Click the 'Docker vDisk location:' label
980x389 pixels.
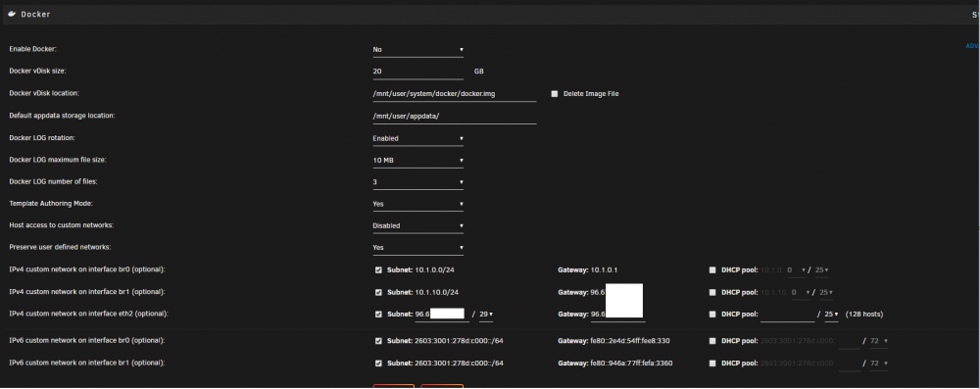point(44,93)
